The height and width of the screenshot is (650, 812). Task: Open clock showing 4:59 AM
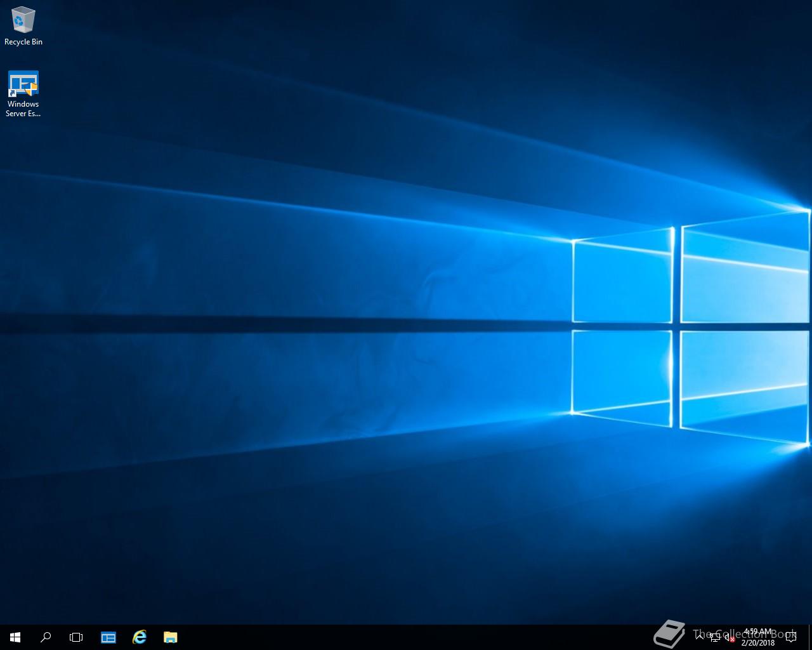tap(758, 637)
